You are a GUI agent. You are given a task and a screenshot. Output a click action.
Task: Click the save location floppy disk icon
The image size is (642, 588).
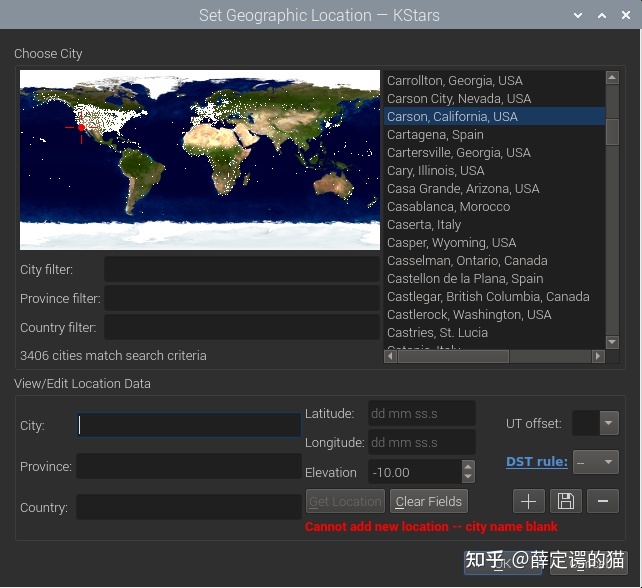pyautogui.click(x=565, y=501)
